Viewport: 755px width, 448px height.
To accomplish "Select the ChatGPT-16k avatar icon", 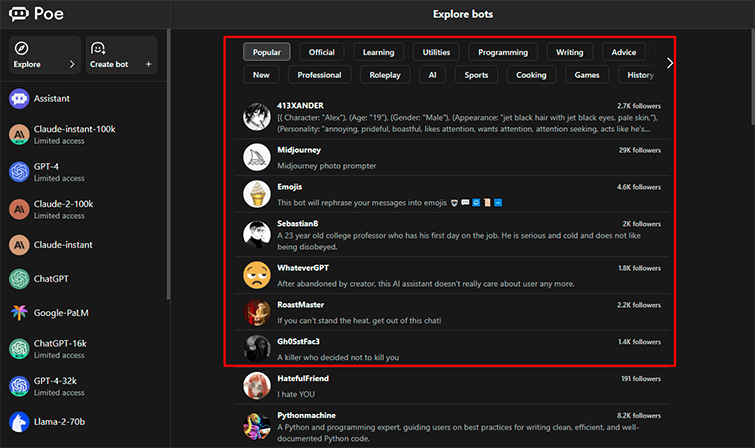I will 19,349.
